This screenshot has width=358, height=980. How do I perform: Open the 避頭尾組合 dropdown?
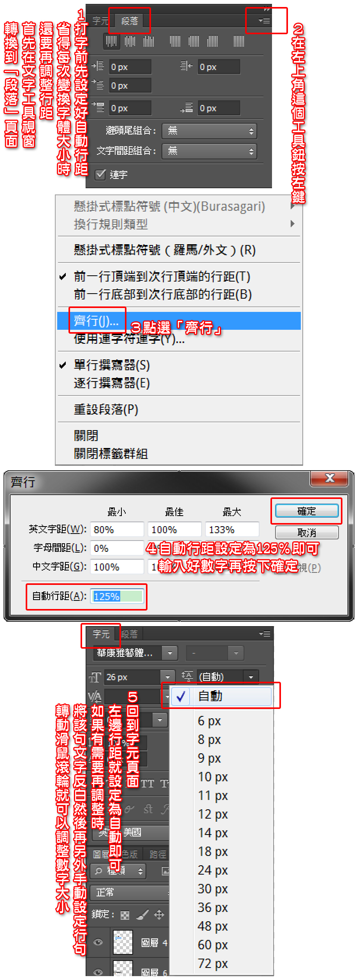[209, 131]
